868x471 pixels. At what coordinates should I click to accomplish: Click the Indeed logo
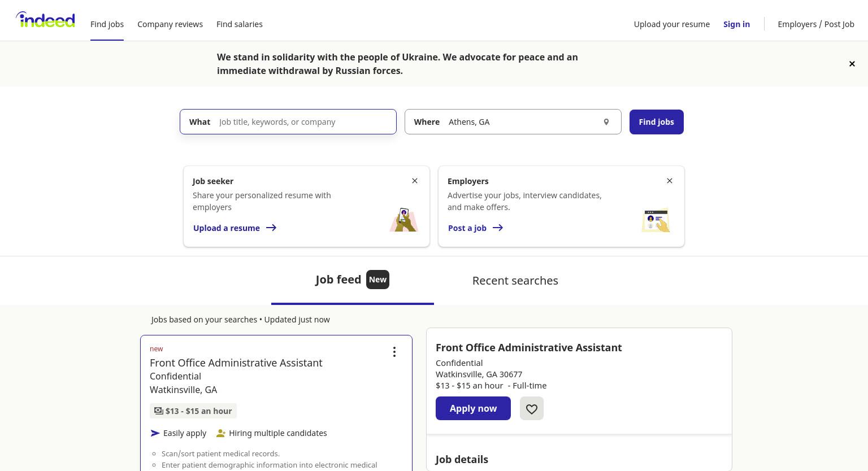[45, 20]
